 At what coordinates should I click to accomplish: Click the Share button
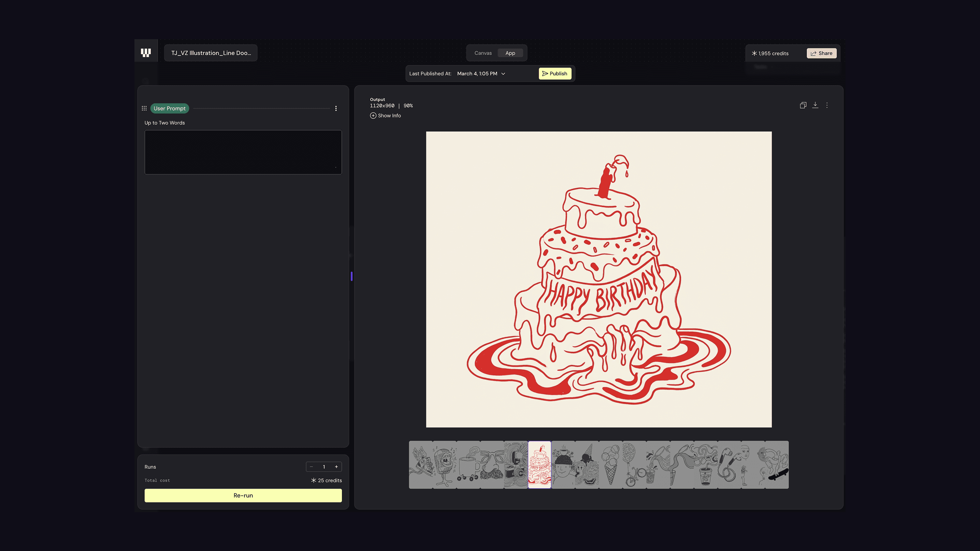(821, 53)
